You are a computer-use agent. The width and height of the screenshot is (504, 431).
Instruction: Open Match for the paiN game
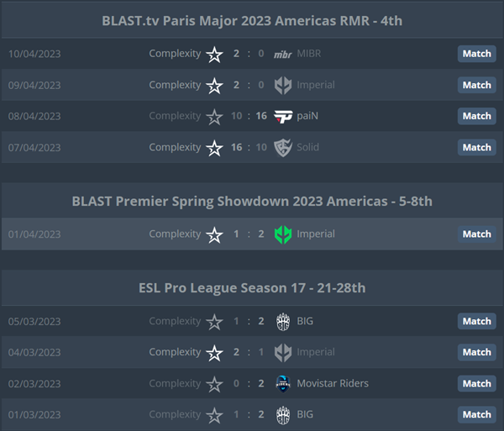tap(476, 116)
